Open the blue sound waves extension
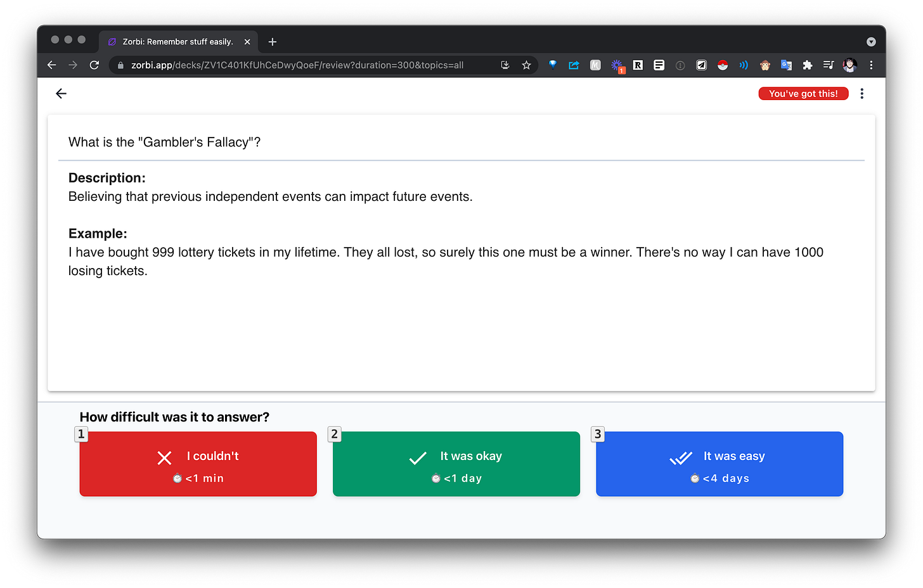923x588 pixels. [x=744, y=65]
